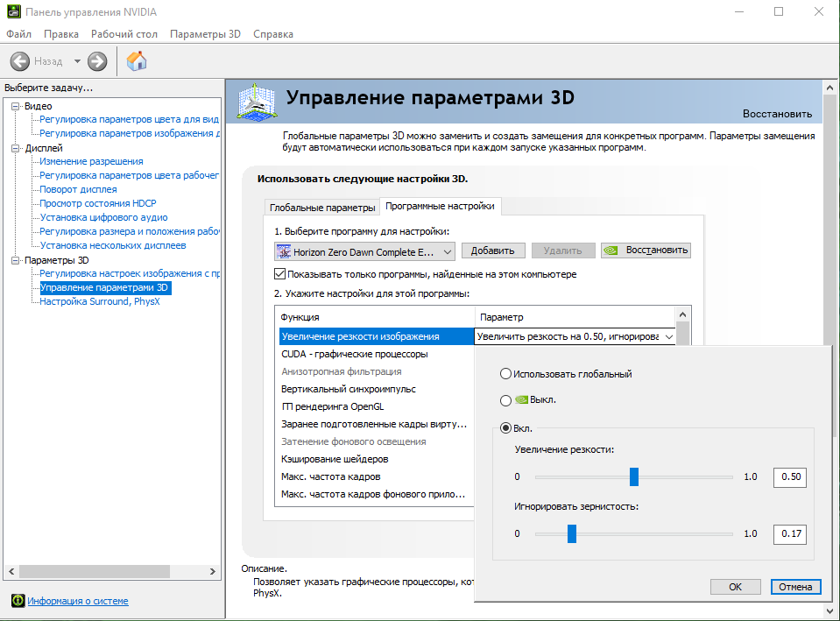
Task: Click the main page scroll up arrow
Action: pyautogui.click(x=829, y=88)
